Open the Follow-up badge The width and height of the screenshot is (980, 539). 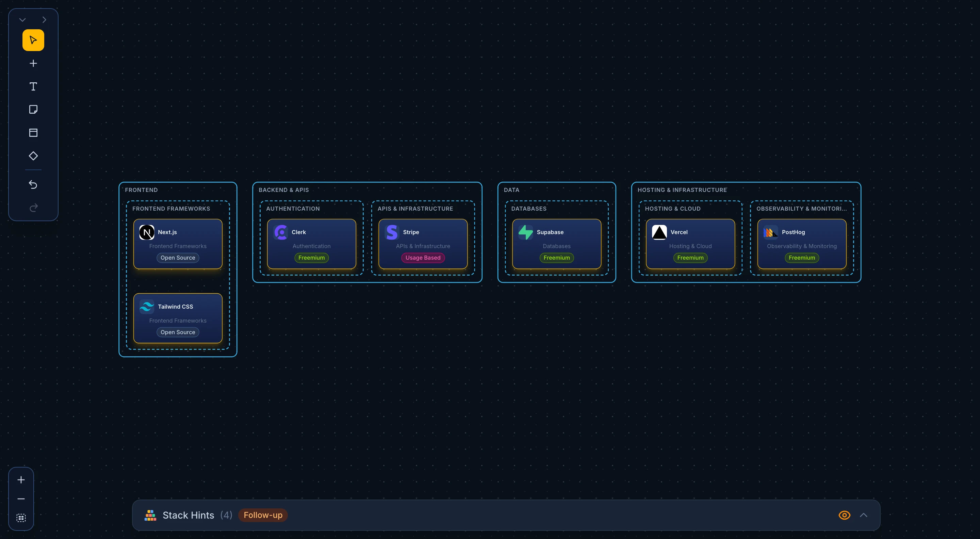tap(263, 515)
